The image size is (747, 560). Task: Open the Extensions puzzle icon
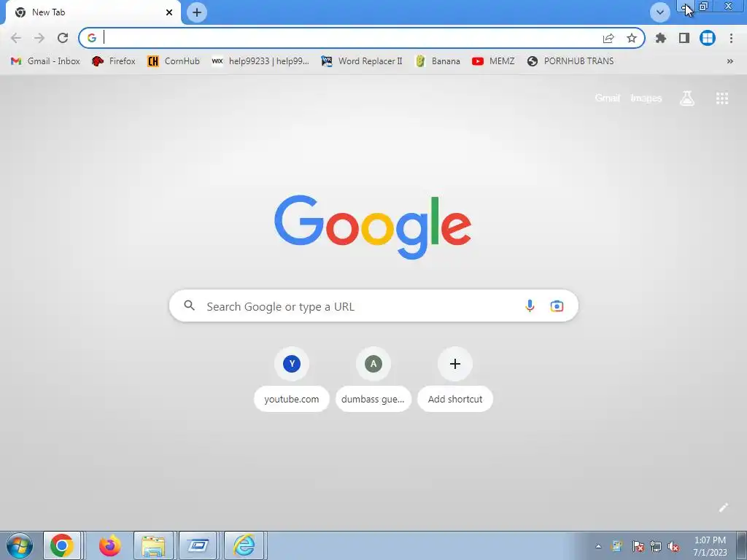pyautogui.click(x=660, y=38)
